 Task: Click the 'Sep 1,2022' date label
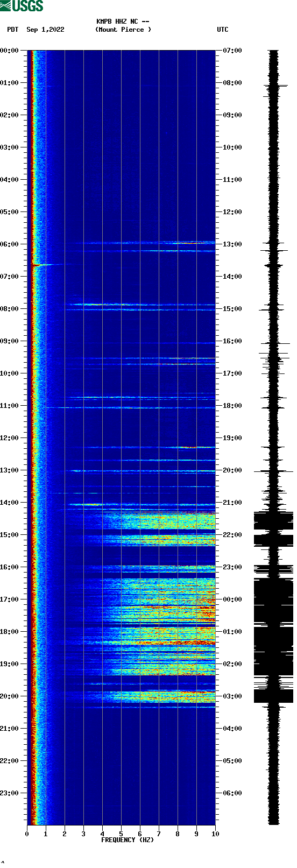point(45,30)
